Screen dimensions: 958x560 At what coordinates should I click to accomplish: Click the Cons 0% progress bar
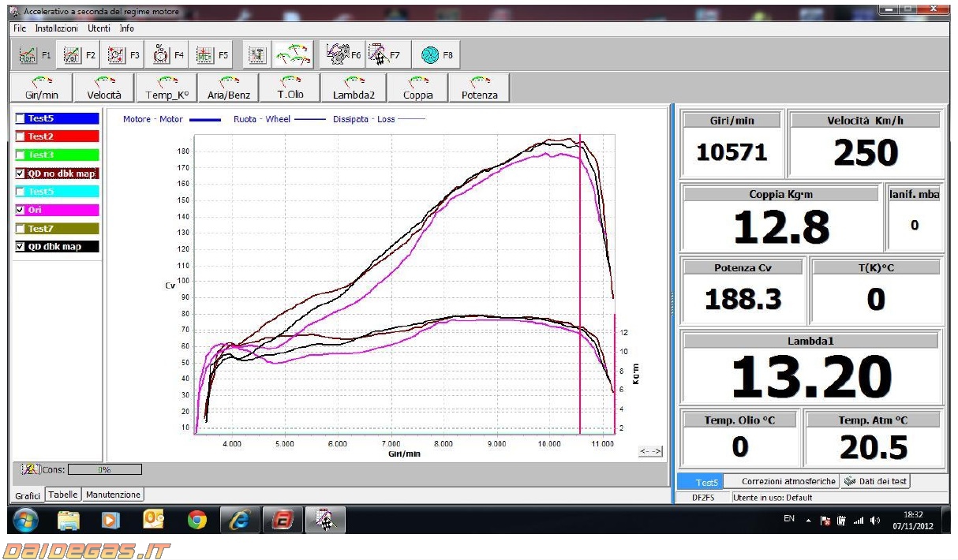(x=104, y=469)
